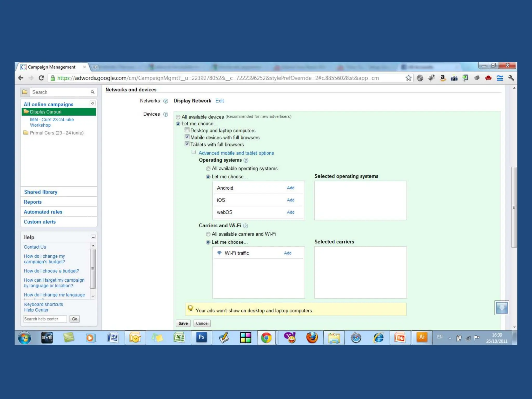The height and width of the screenshot is (399, 532).
Task: Click the Search help center field
Action: (45, 319)
